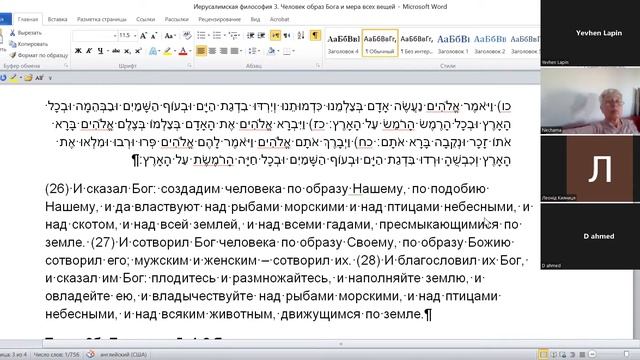Viewport: 640px width, 360px height.
Task: Clear formatting with eraser icon
Action: 187,36
